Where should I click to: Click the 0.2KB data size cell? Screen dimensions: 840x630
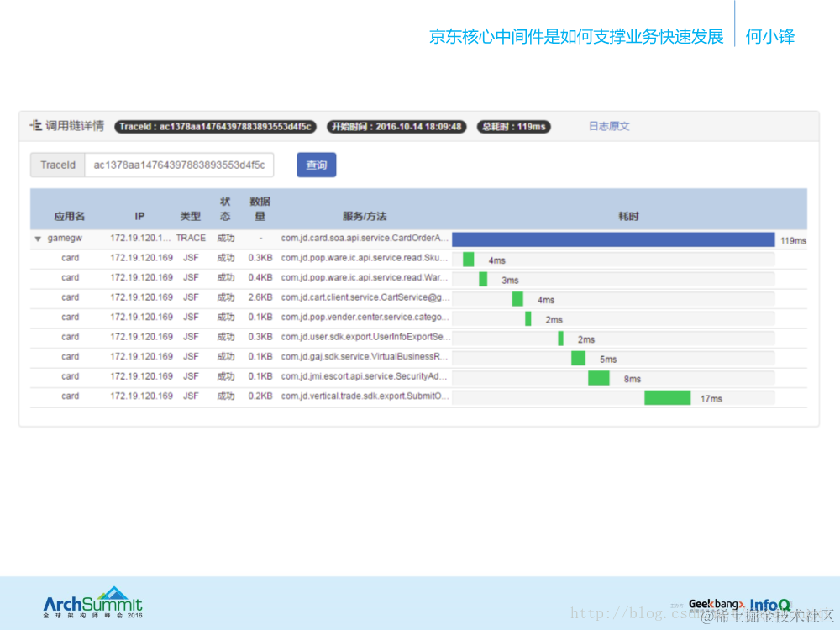point(260,397)
